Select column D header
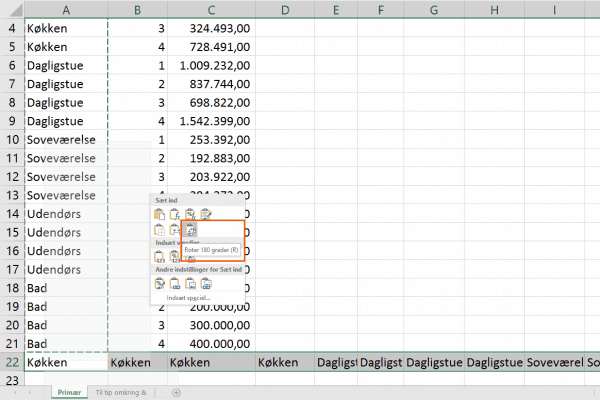The width and height of the screenshot is (600, 400). point(284,9)
